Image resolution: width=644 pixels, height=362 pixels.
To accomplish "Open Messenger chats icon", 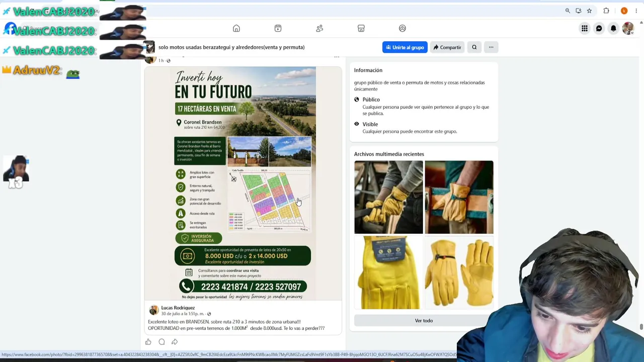I will pos(599,29).
